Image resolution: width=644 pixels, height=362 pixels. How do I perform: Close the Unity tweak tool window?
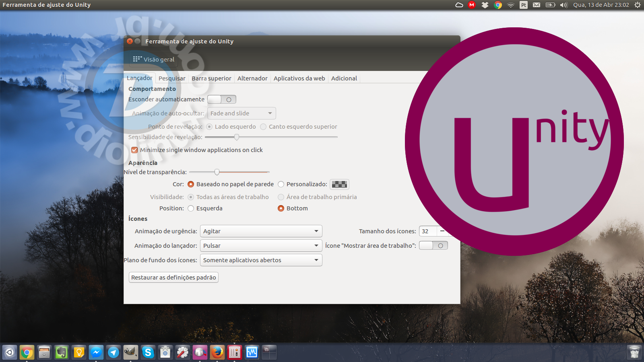[x=130, y=41]
